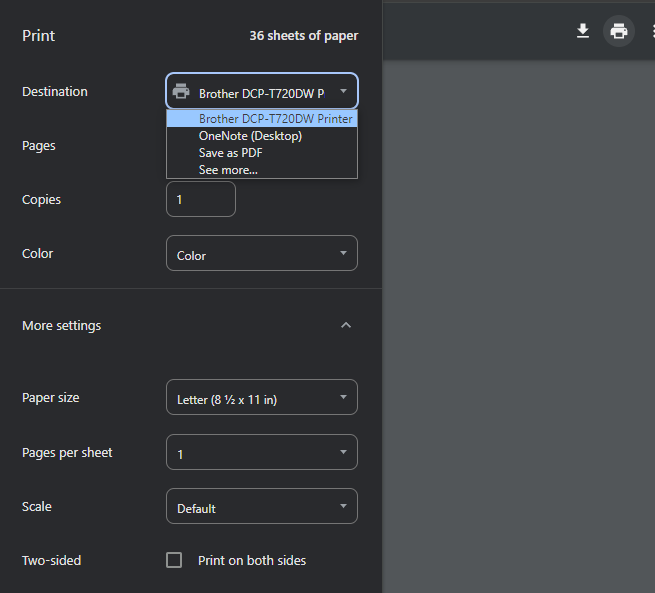Click the printer icon in Destination field
This screenshot has width=655, height=593.
181,91
